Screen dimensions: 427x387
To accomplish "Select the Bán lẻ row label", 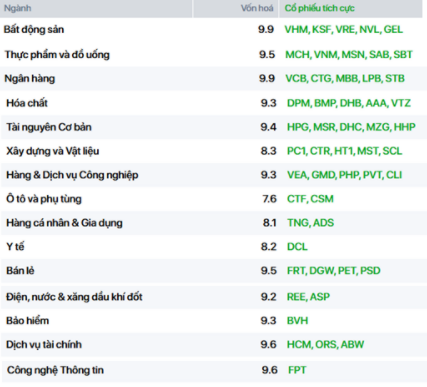I will [20, 270].
